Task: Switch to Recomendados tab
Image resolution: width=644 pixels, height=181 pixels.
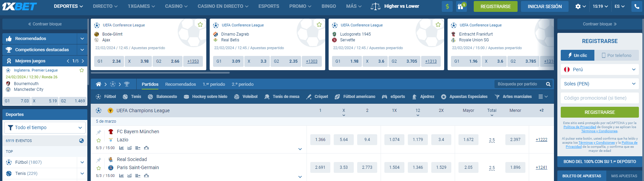Action: 180,84
